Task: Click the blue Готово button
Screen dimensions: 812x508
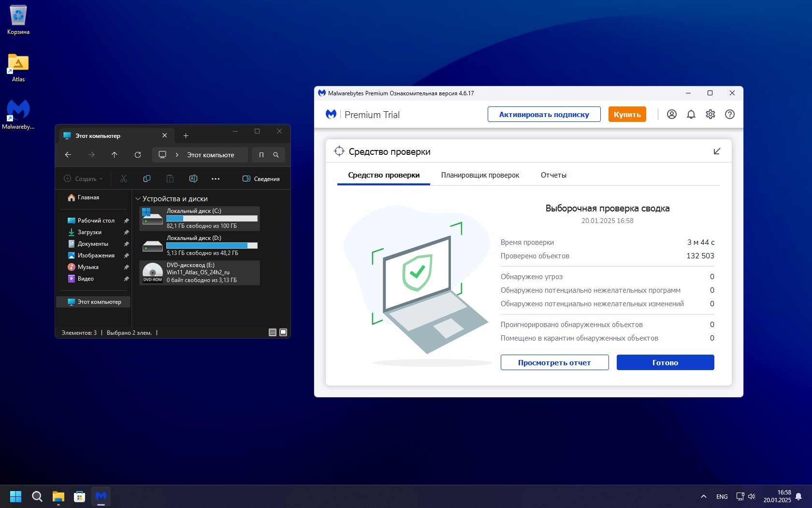Action: click(665, 362)
